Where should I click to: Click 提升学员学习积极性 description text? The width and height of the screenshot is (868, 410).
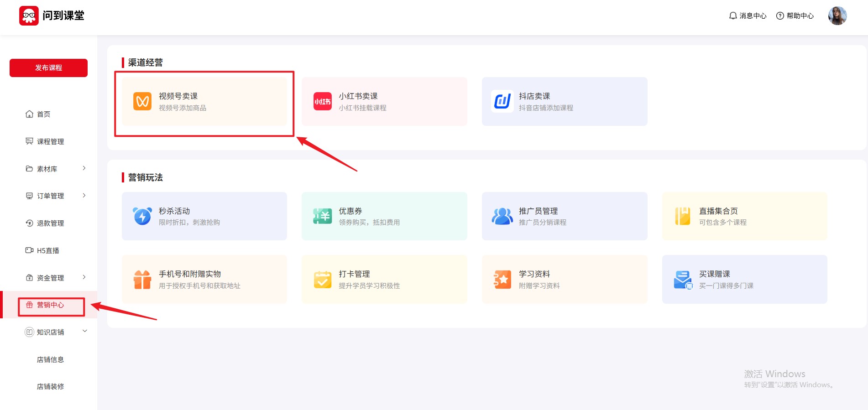click(x=369, y=286)
